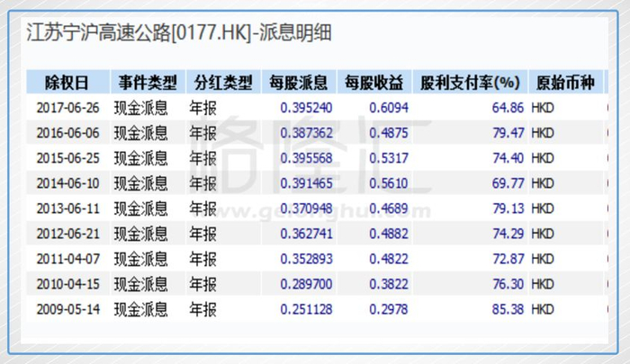Click dividend value 0.352893
Screen dimensions: 630x364
pos(307,259)
